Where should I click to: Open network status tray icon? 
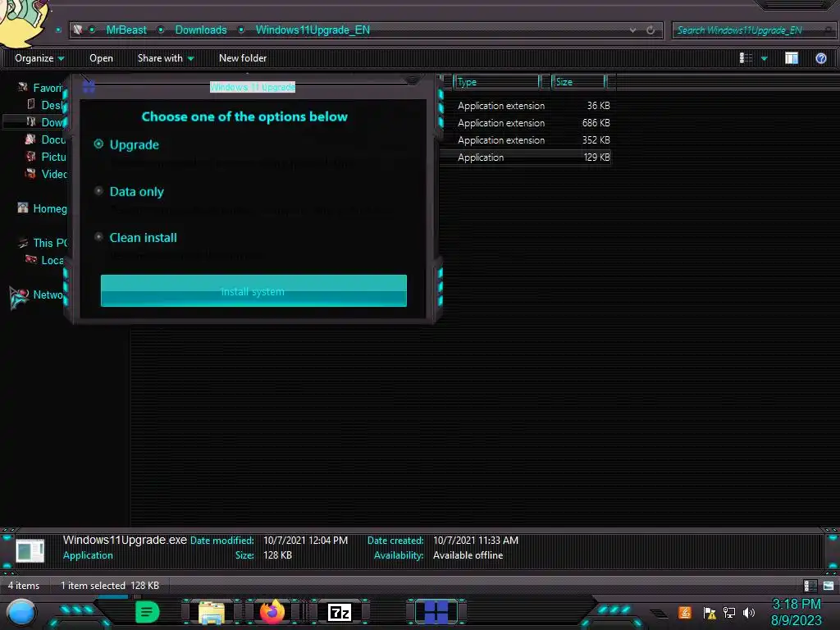[729, 612]
